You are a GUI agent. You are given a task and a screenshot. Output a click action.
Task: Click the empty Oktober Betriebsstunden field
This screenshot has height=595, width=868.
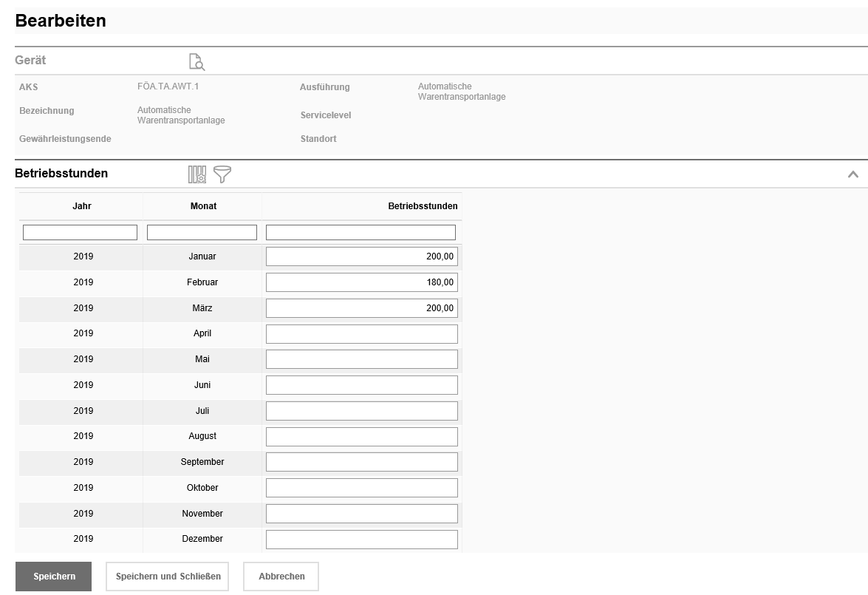pyautogui.click(x=361, y=488)
